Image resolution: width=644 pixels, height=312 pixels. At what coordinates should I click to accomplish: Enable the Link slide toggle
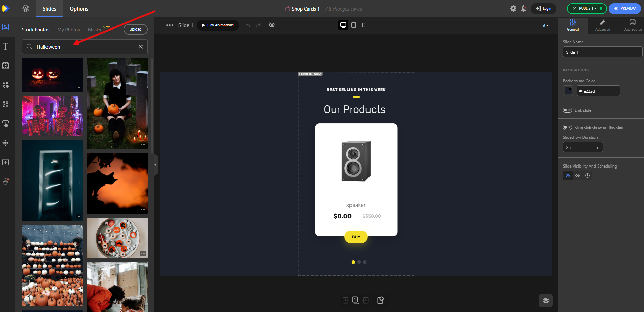click(567, 110)
